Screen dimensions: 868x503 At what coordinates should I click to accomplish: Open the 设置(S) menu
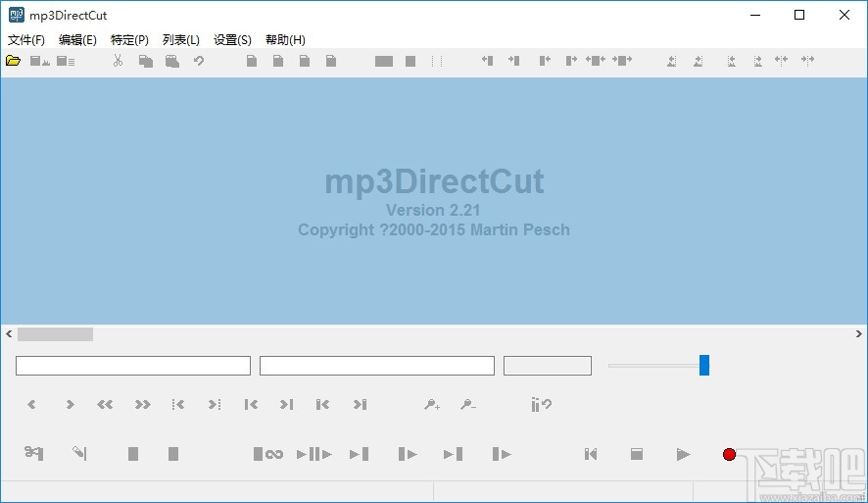(x=232, y=40)
